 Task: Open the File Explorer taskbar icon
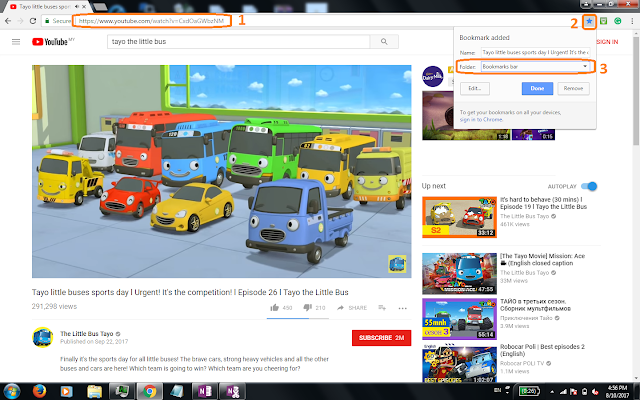click(x=94, y=391)
